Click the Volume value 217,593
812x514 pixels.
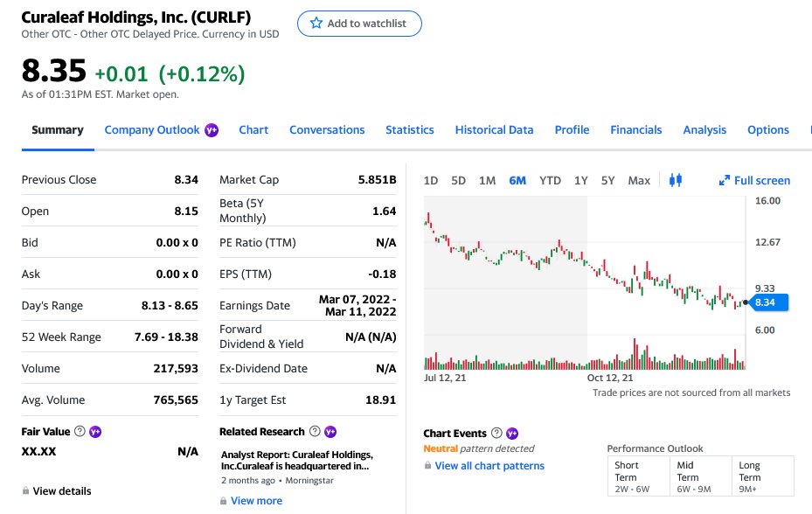pyautogui.click(x=176, y=368)
